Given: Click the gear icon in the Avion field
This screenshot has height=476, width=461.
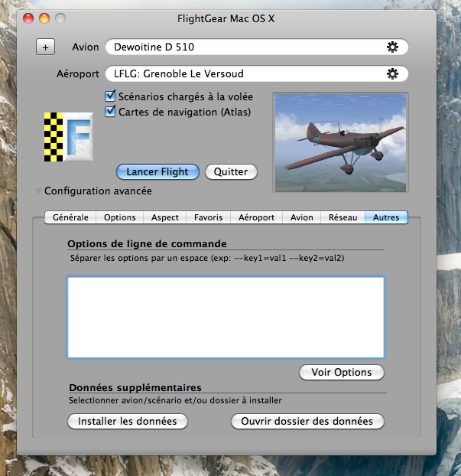Looking at the screenshot, I should tap(392, 47).
